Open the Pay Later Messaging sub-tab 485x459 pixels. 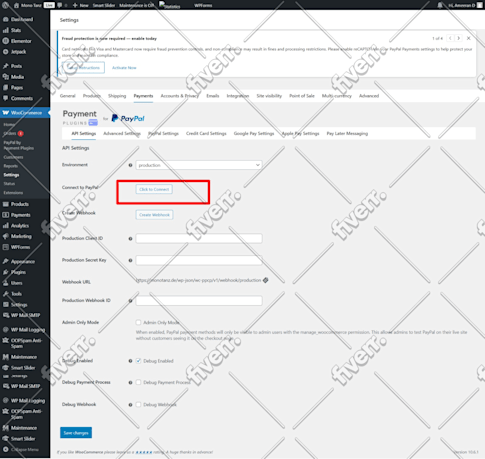(347, 134)
